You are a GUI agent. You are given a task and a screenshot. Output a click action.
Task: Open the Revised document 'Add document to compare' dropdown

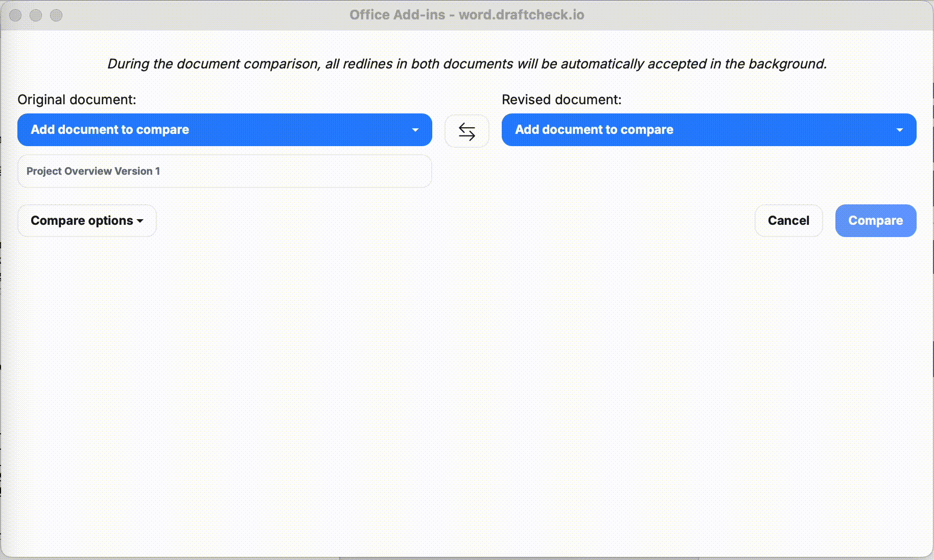tap(708, 130)
